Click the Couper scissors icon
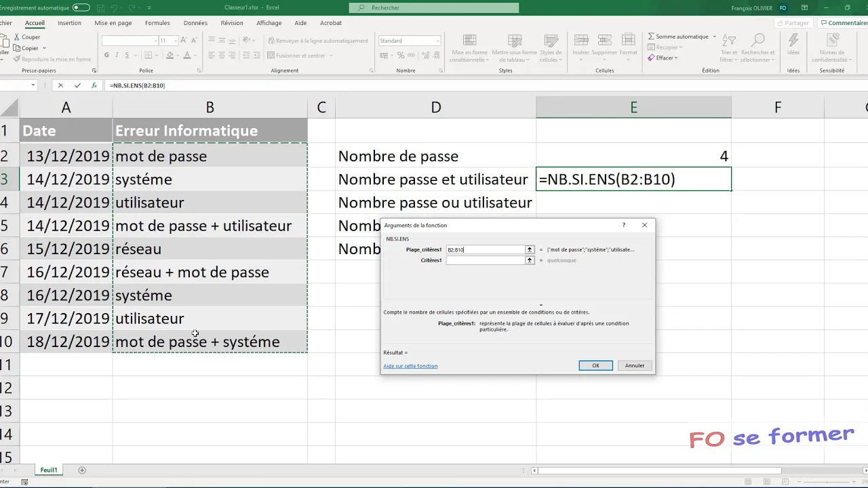Image resolution: width=868 pixels, height=488 pixels. click(x=16, y=37)
